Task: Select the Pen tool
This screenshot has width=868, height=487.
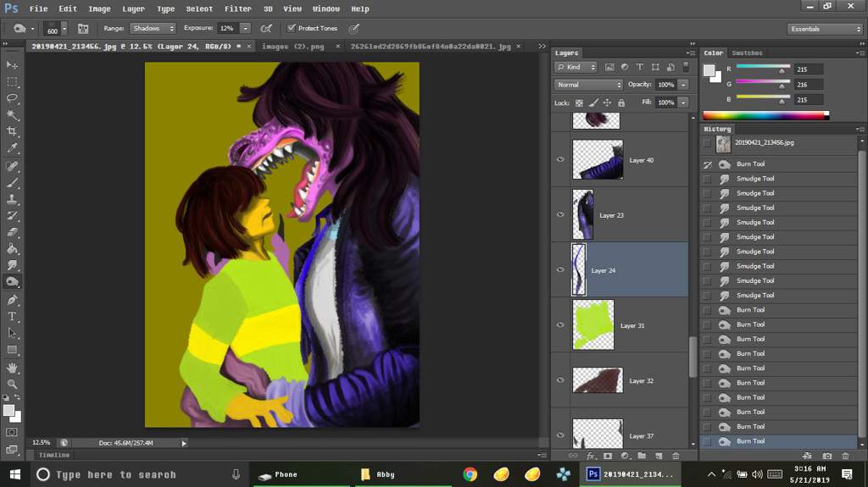Action: pyautogui.click(x=12, y=300)
